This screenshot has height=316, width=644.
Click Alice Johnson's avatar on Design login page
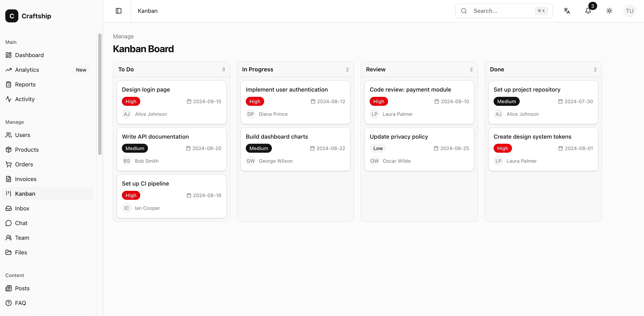coord(127,114)
